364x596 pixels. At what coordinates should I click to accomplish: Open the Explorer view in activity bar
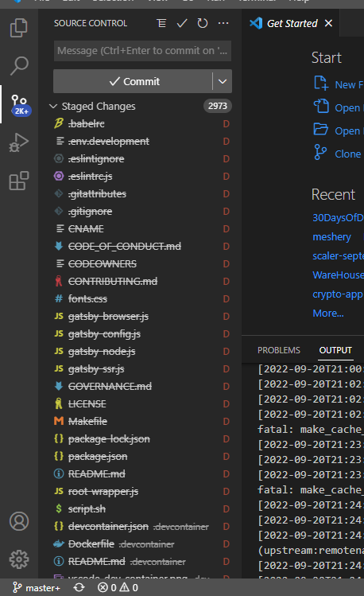click(x=19, y=28)
